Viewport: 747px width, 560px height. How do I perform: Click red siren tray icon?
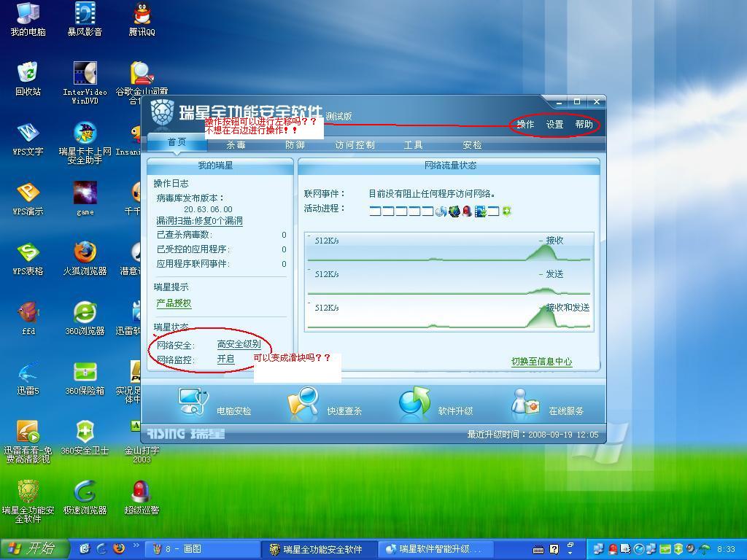613,549
